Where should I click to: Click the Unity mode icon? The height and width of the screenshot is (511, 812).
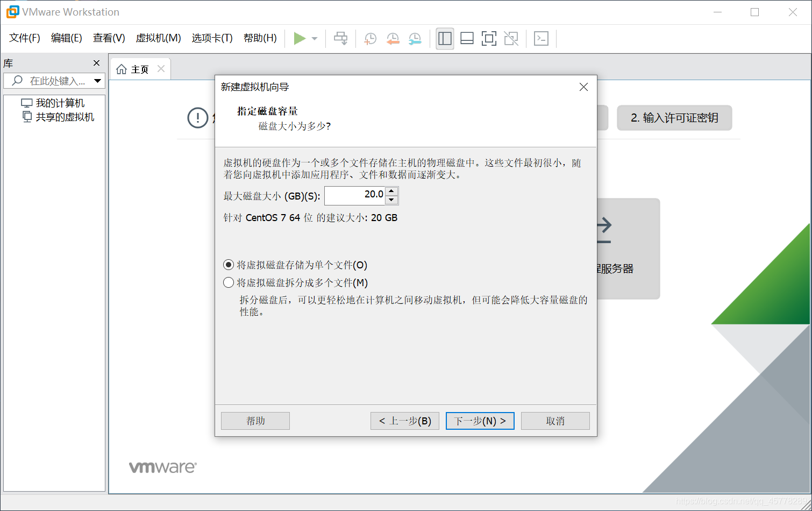[511, 38]
